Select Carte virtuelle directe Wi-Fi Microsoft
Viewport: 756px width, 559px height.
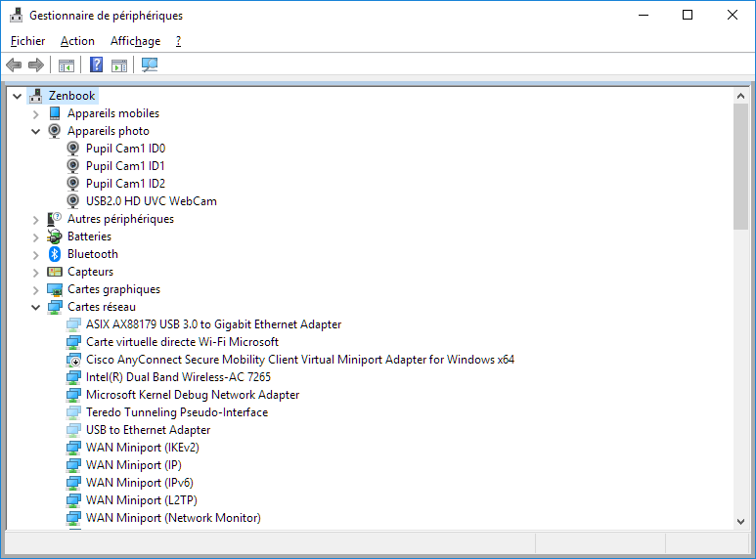(x=182, y=342)
